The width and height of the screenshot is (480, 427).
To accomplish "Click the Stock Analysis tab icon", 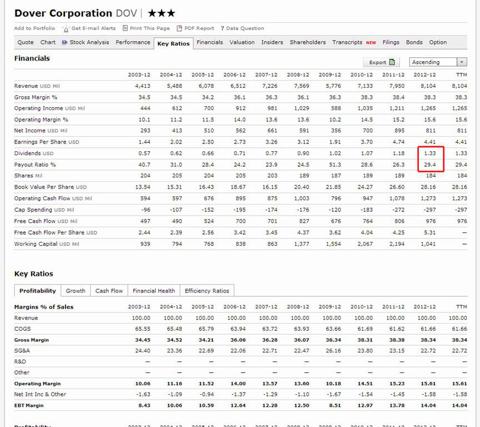I will click(64, 42).
